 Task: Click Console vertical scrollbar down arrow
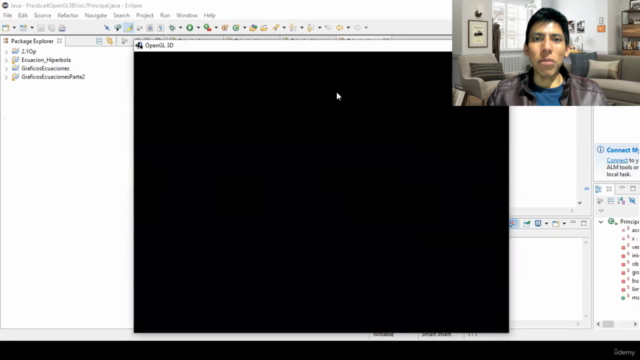pyautogui.click(x=586, y=316)
